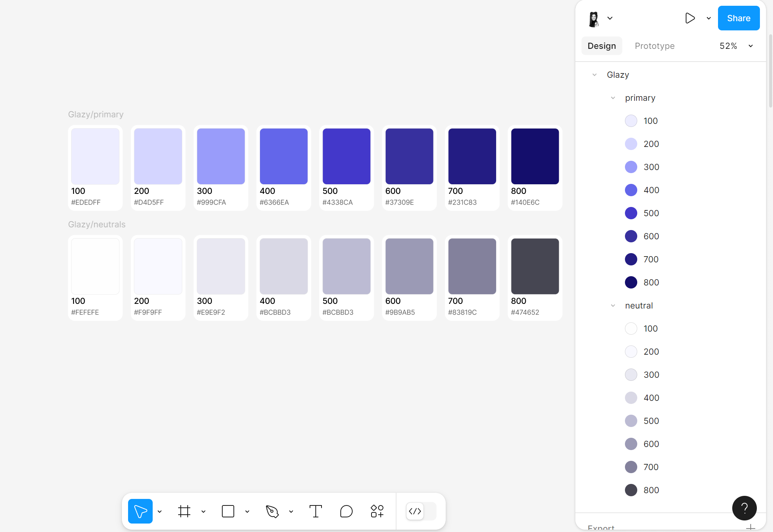Switch to the Design tab
The image size is (773, 532).
tap(601, 46)
